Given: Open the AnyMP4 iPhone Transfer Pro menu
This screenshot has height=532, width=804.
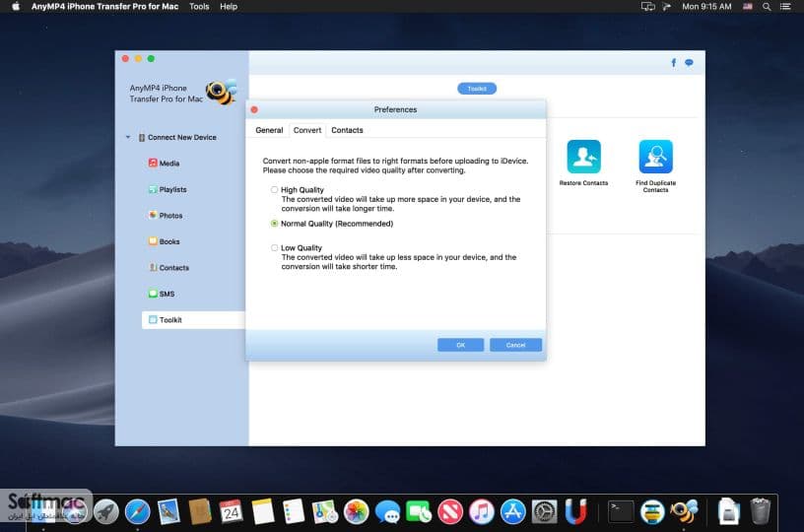Looking at the screenshot, I should pos(104,7).
